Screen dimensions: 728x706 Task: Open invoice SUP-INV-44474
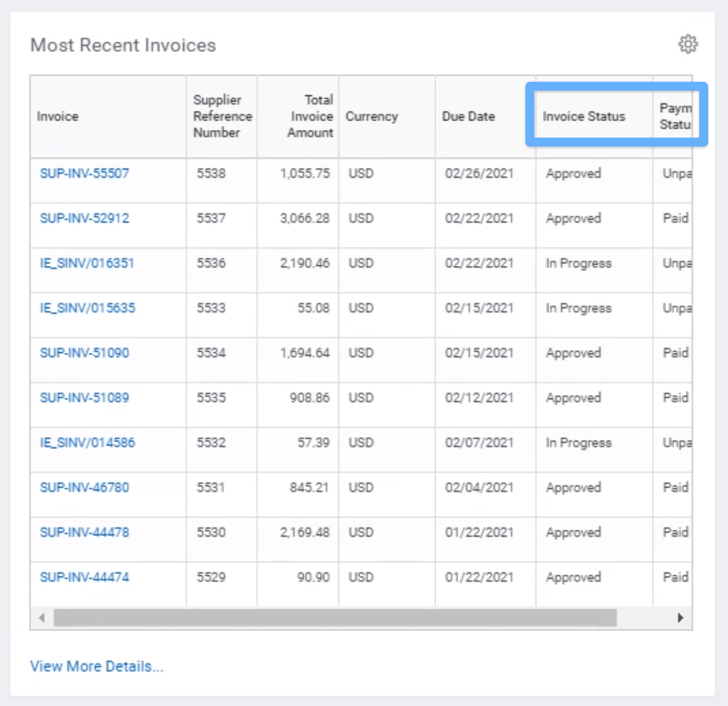click(84, 577)
